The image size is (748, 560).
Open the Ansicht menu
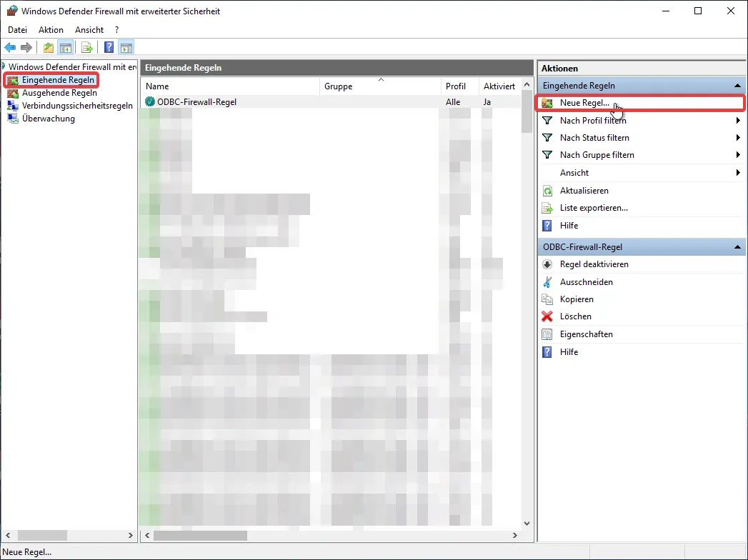click(x=89, y=29)
